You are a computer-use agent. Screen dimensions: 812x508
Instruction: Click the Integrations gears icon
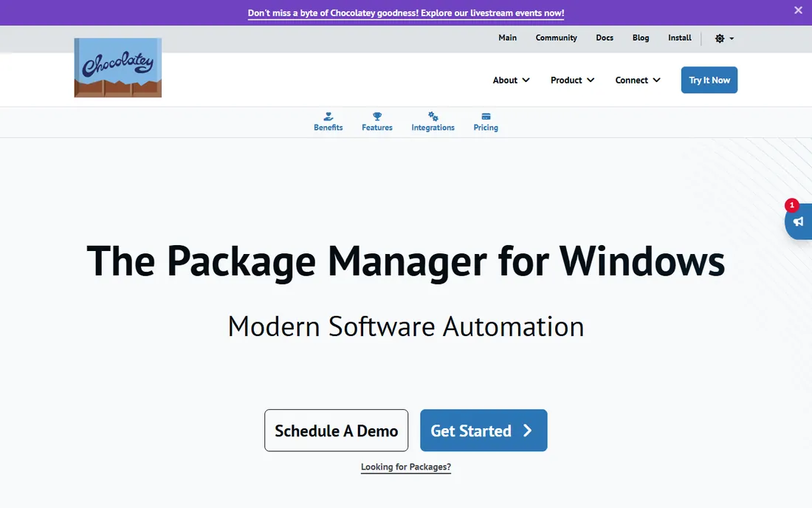[433, 117]
